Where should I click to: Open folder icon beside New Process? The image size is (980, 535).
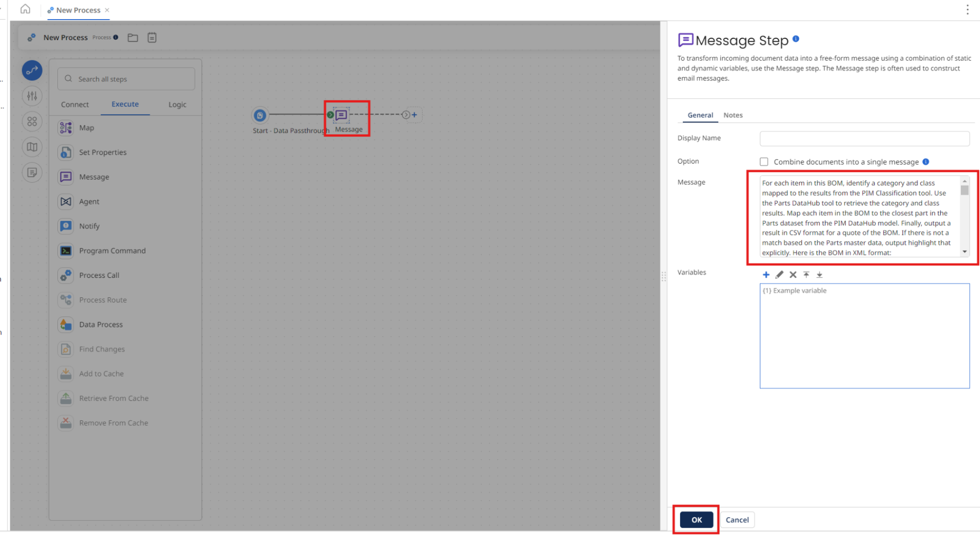[x=133, y=38]
